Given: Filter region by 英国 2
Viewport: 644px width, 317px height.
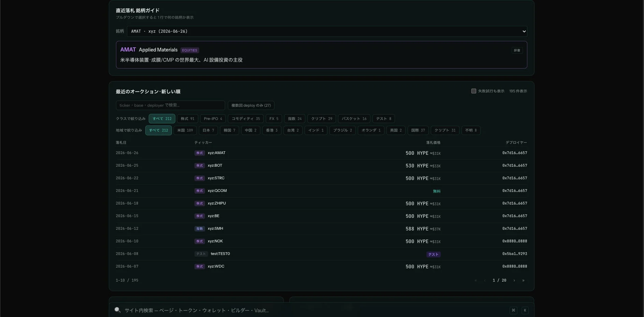Looking at the screenshot, I should click(x=396, y=130).
